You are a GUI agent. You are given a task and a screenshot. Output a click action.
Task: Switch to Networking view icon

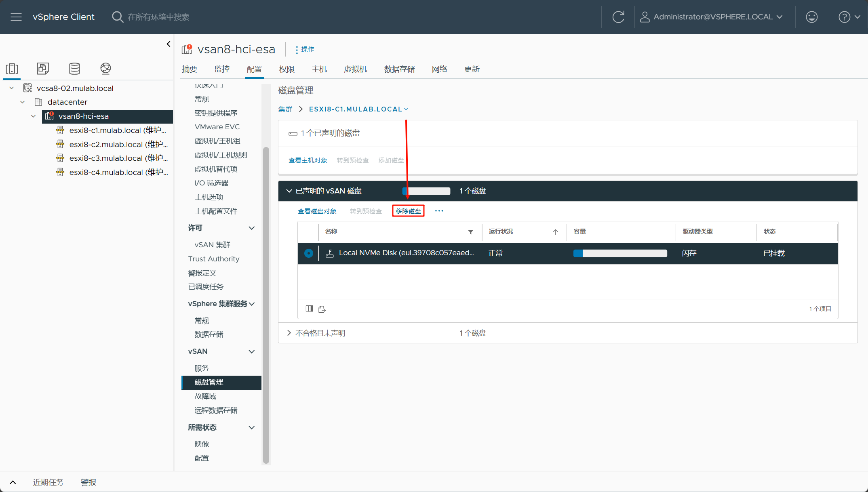point(105,69)
